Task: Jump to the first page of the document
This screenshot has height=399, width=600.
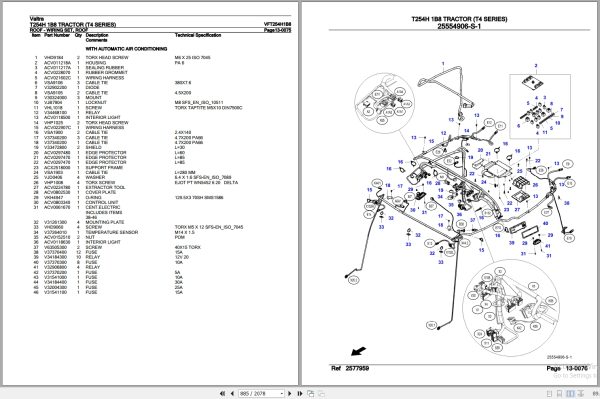Action: coord(222,393)
